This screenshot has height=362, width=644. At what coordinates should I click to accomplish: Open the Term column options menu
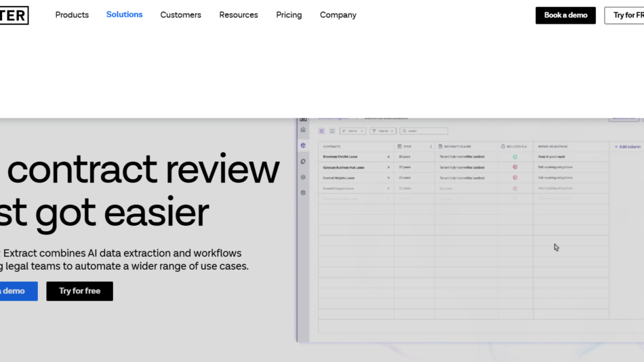430,146
